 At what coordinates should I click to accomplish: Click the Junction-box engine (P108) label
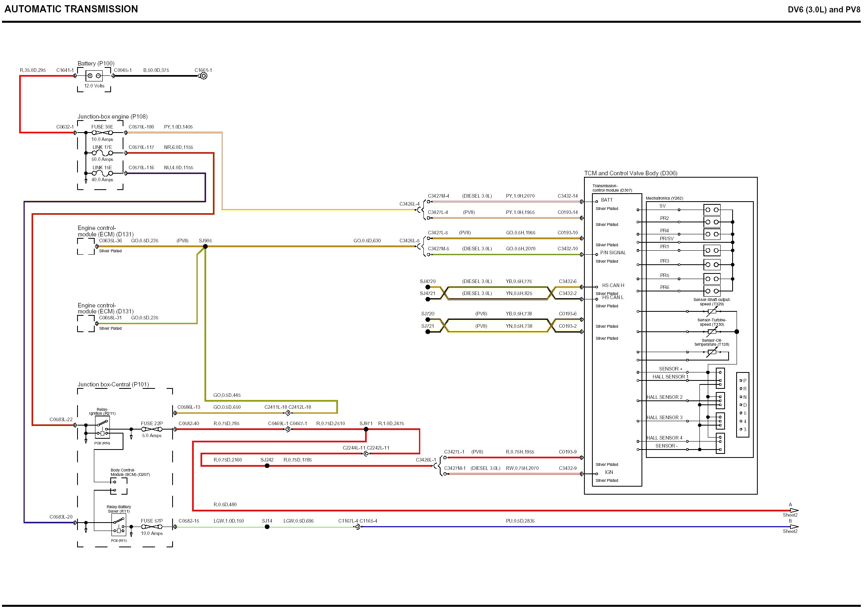(x=113, y=117)
